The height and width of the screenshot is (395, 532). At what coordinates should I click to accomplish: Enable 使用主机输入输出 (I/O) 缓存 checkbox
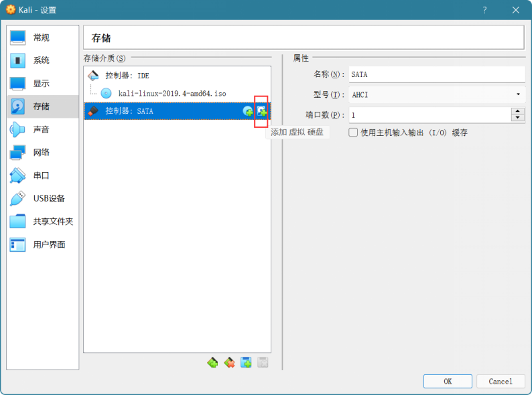[x=353, y=133]
